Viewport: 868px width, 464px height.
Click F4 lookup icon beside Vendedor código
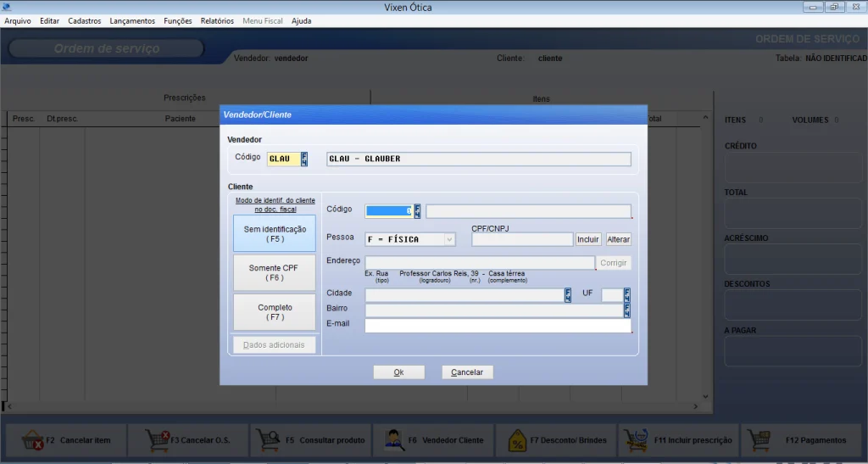tap(304, 159)
